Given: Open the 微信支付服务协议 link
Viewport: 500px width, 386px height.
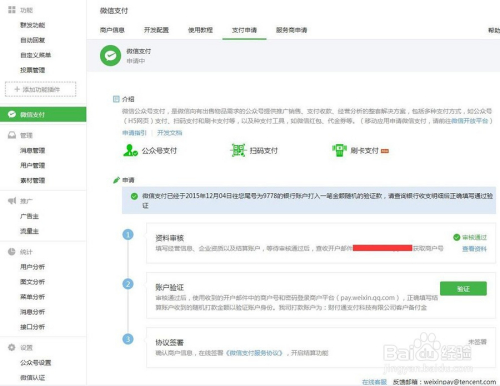Looking at the screenshot, I should [255, 353].
